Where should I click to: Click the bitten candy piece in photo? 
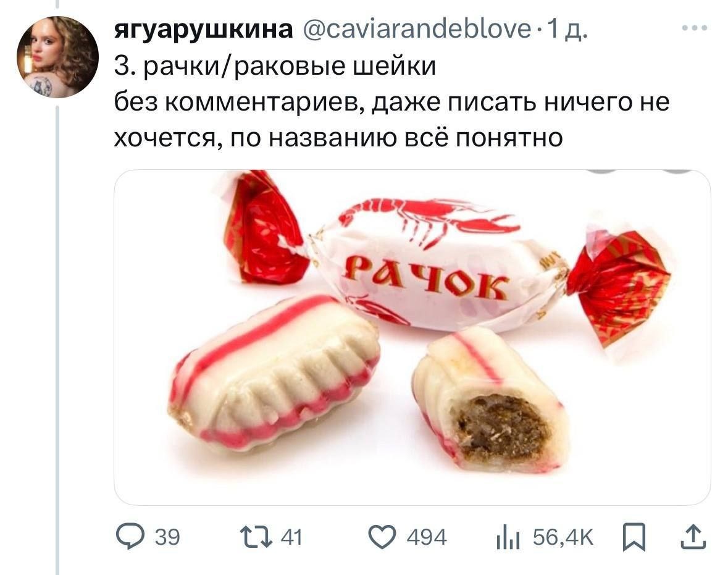click(490, 400)
